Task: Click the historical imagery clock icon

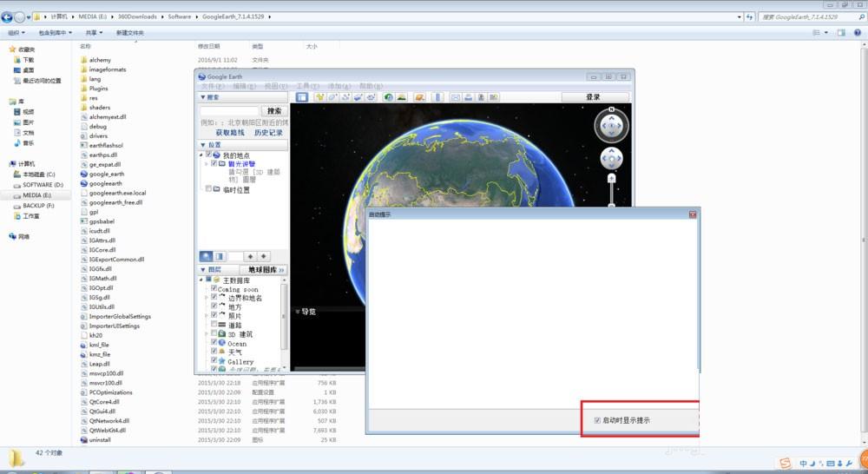Action: (x=389, y=97)
